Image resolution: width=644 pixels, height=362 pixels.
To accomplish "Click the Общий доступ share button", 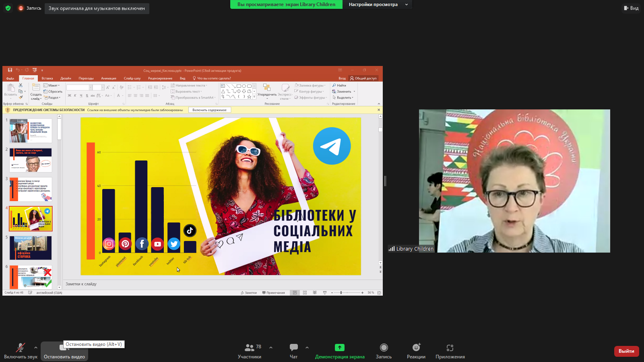I will coord(363,78).
